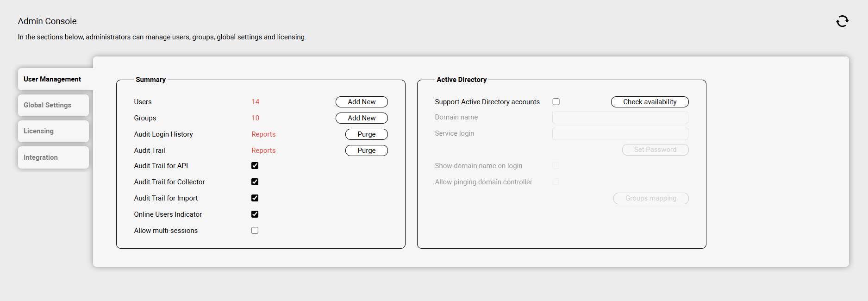Screen dimensions: 868x301
Task: Toggle Audit Trail for Import checkbox
Action: pos(255,198)
